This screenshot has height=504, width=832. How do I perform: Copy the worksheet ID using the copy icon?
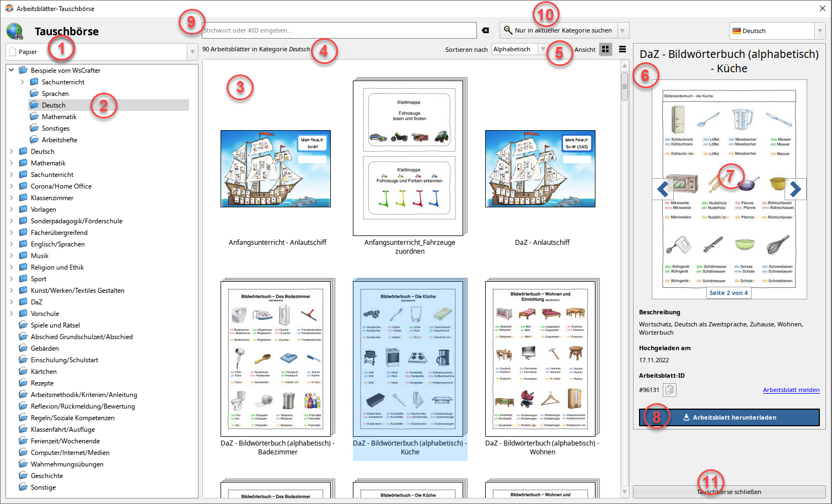click(669, 390)
